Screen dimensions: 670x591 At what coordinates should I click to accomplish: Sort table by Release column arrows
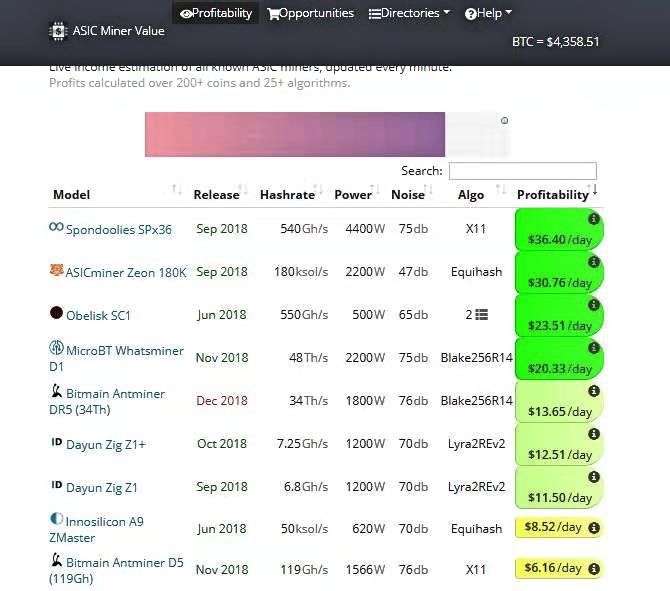pos(242,189)
